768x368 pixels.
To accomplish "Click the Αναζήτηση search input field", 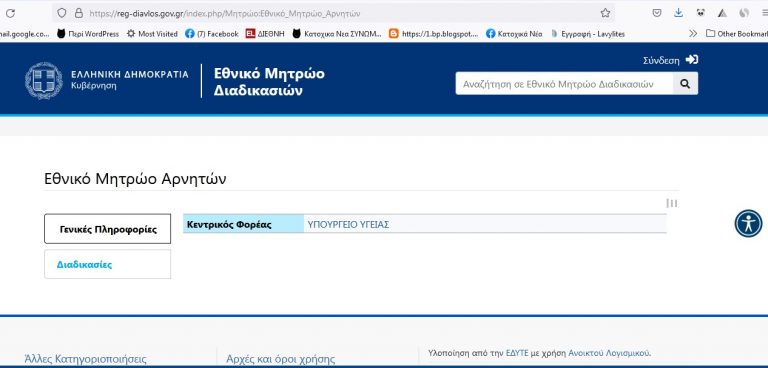I will click(564, 84).
